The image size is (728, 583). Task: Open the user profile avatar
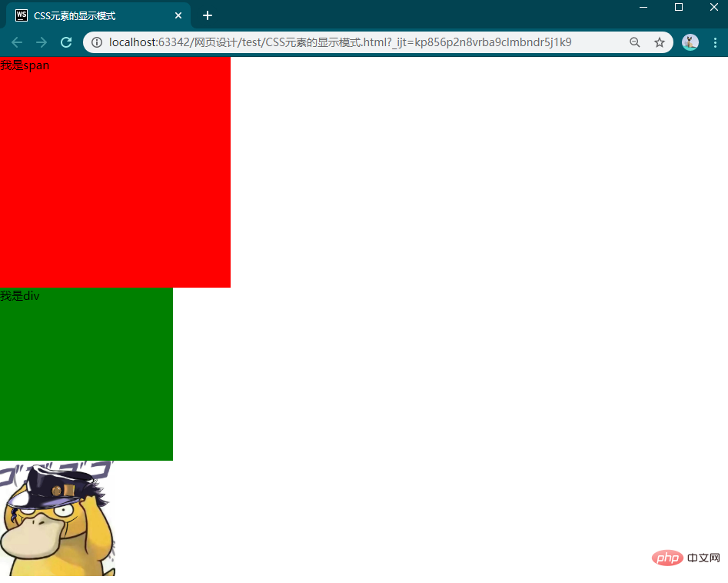pyautogui.click(x=690, y=42)
